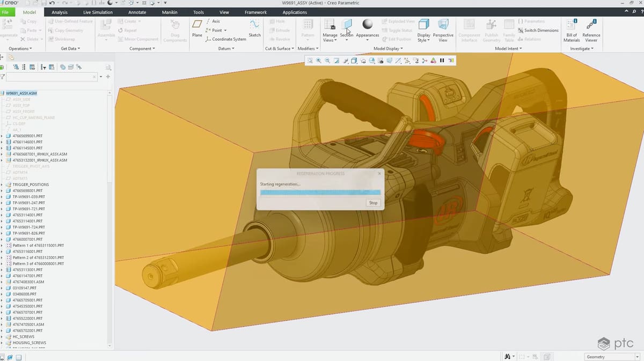644x361 pixels.
Task: Click the Copy Geometry button
Action: tap(65, 31)
